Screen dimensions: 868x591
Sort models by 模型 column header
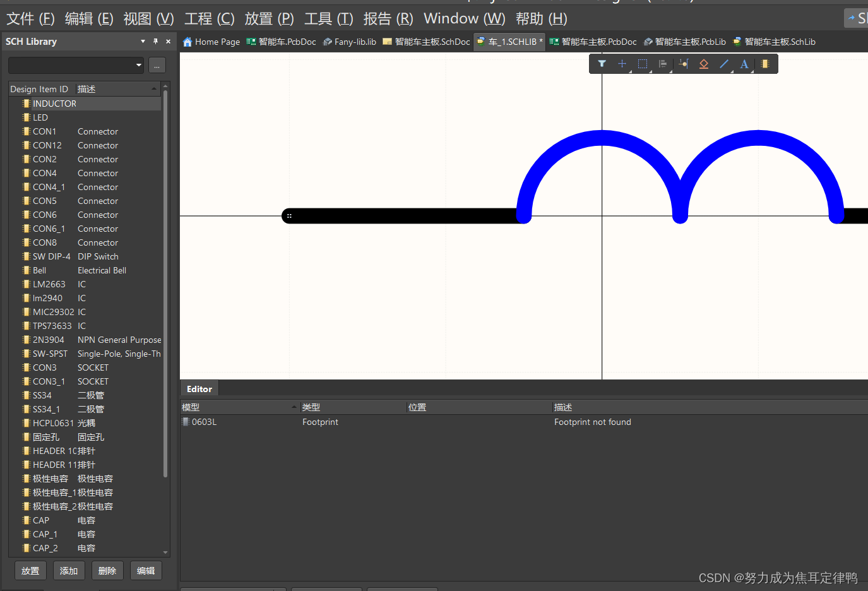click(x=240, y=407)
